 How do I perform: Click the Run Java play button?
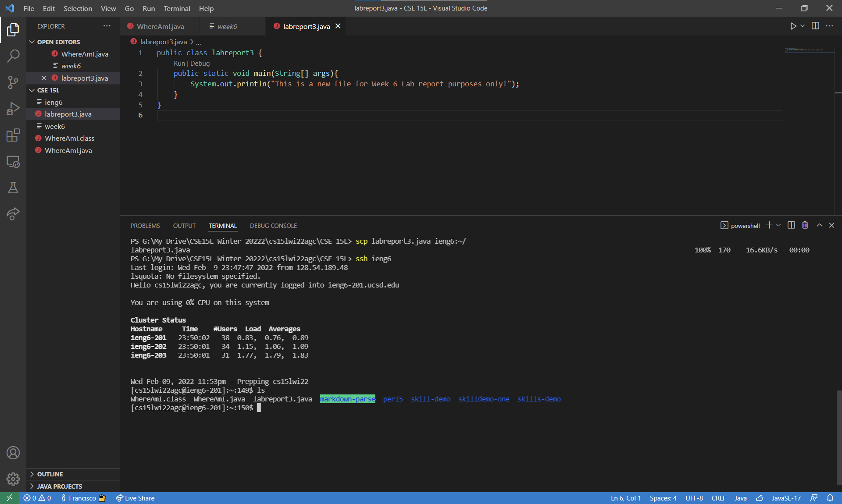[x=793, y=26]
